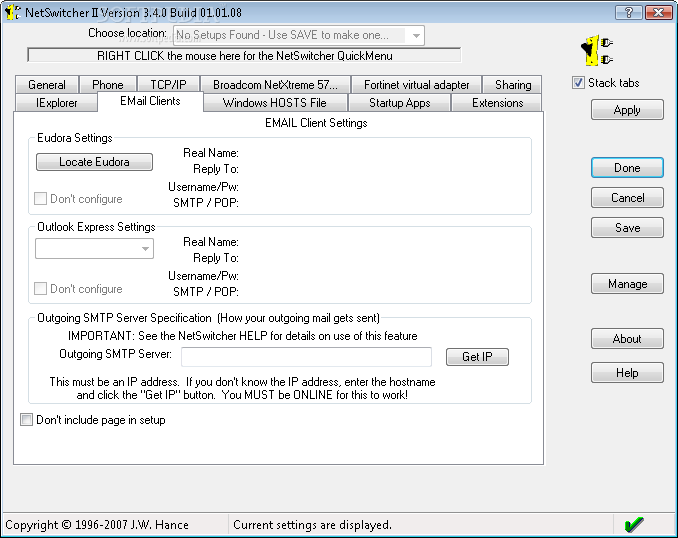Open the Manage button
The image size is (678, 538).
[x=627, y=284]
